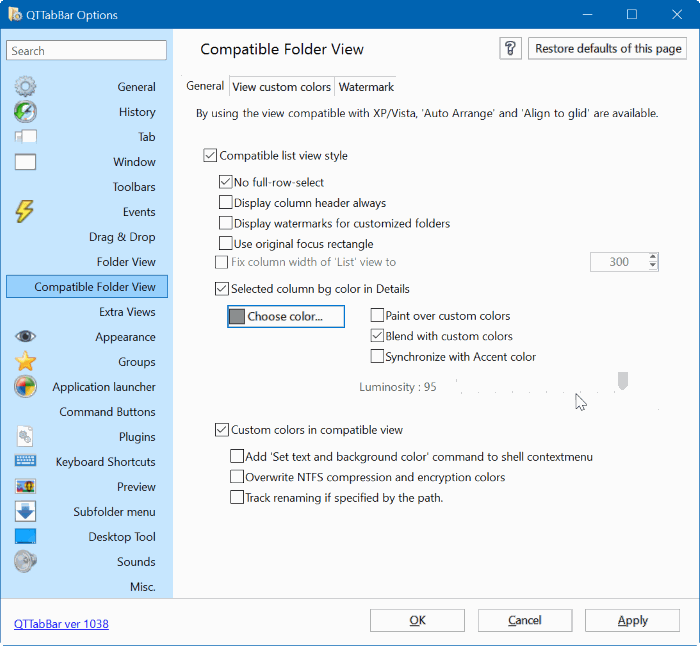Viewport: 700px width, 646px height.
Task: Enable Overwrite NTFS compression and encryption colors
Action: [237, 477]
